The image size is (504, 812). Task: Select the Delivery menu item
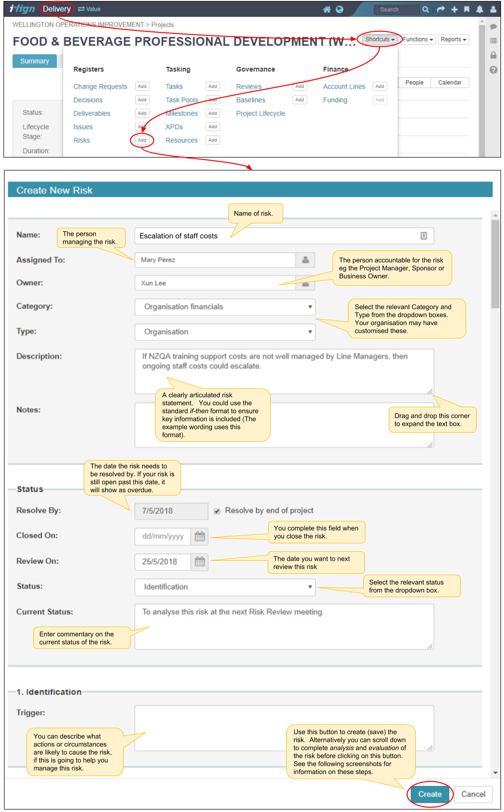click(56, 9)
